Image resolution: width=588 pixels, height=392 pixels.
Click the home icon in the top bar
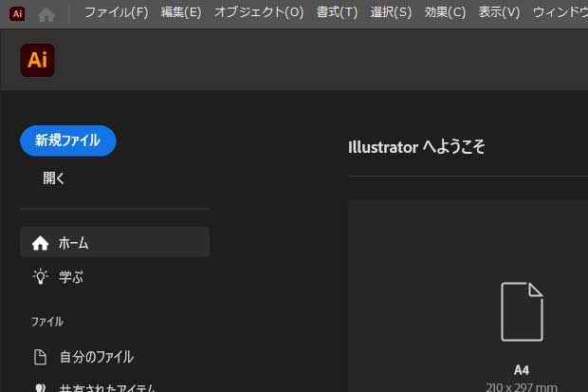[46, 14]
